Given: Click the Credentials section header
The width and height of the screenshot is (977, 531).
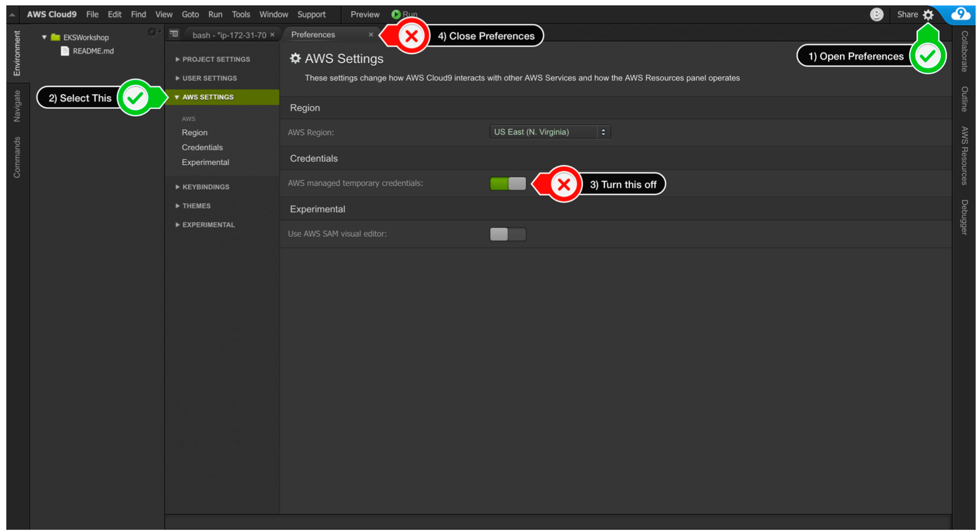Looking at the screenshot, I should pyautogui.click(x=313, y=158).
